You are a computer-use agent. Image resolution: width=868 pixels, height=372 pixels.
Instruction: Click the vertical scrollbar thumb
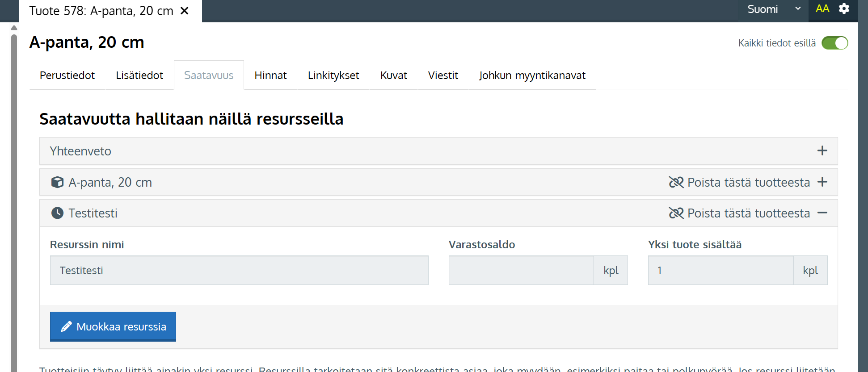pyautogui.click(x=14, y=203)
